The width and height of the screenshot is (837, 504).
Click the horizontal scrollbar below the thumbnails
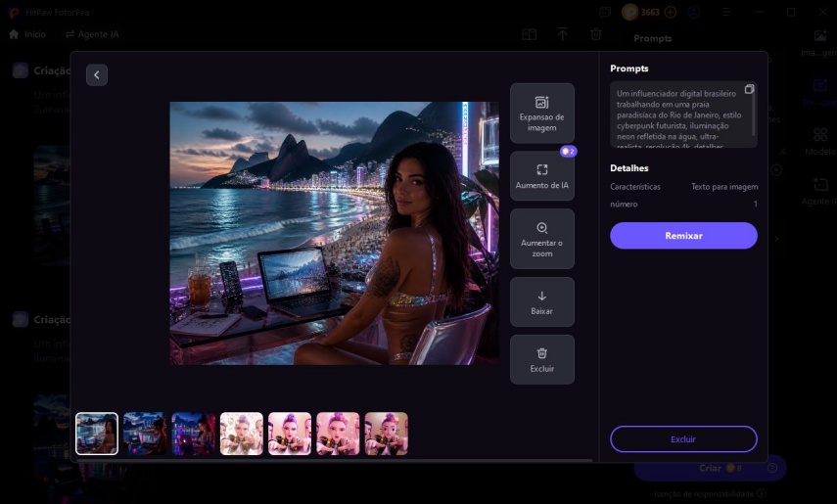pyautogui.click(x=334, y=460)
